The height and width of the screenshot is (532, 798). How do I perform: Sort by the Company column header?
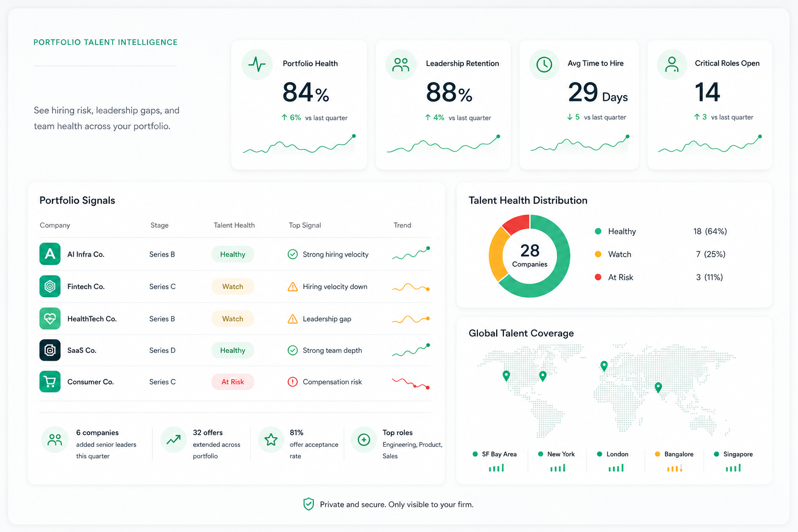[x=55, y=225]
